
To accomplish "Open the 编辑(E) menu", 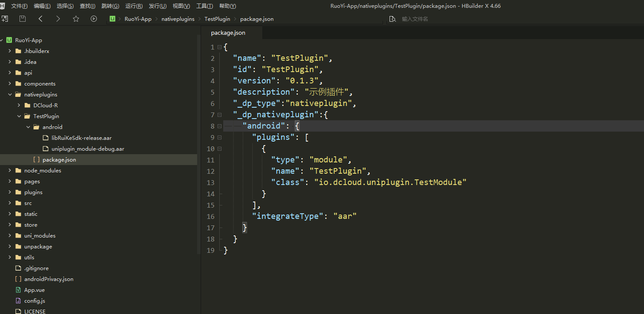I will click(42, 6).
